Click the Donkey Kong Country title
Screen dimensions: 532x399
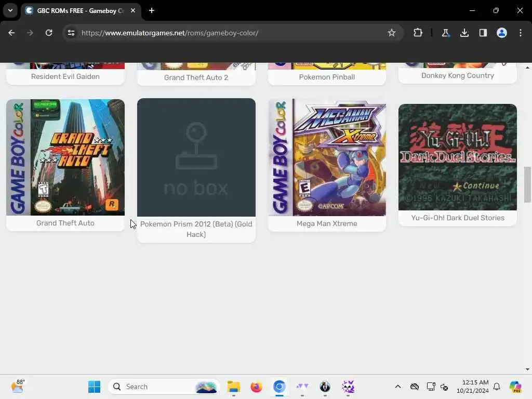[458, 76]
